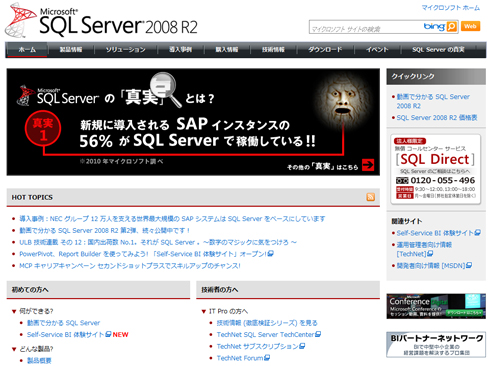Click external icon after TechNet SQL Server TechCenter
The width and height of the screenshot is (490, 366).
click(318, 334)
